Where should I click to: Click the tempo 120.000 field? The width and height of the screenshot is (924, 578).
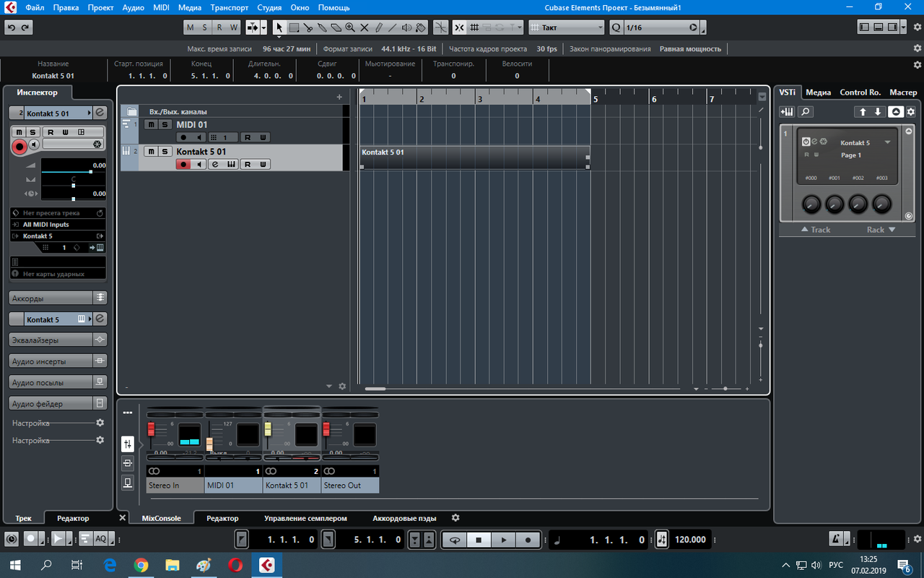691,540
